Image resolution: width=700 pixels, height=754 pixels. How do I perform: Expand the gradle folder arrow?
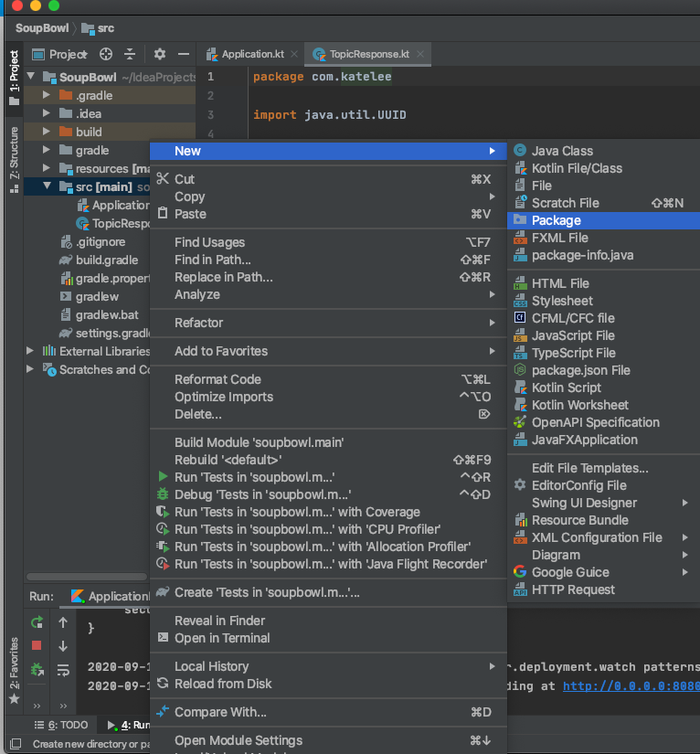click(47, 150)
